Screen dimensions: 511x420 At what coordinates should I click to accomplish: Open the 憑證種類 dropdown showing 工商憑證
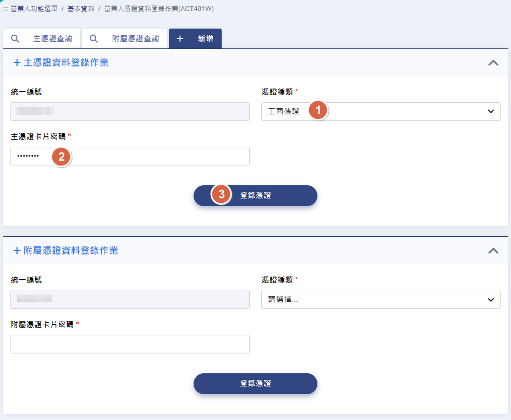[381, 112]
